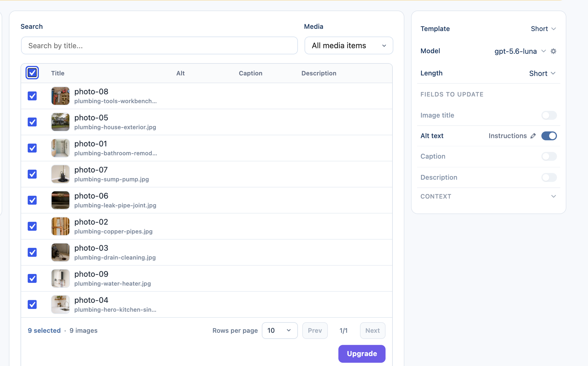Open the gpt-5.6-luna model dropdown
Screen dimensions: 588x366
pos(520,51)
